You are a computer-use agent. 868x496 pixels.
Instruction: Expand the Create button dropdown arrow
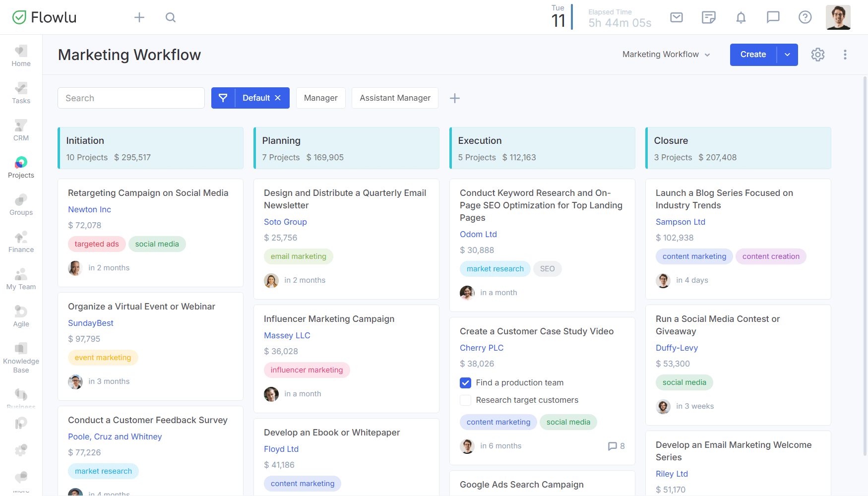[x=787, y=55]
